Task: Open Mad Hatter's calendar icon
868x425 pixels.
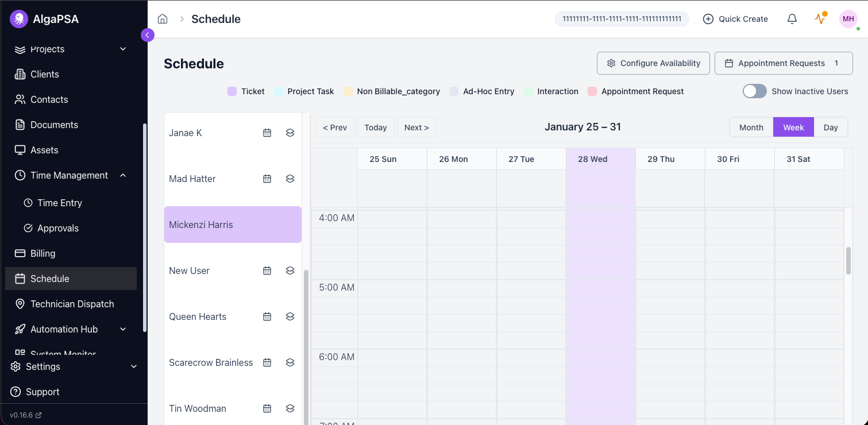Action: 267,179
